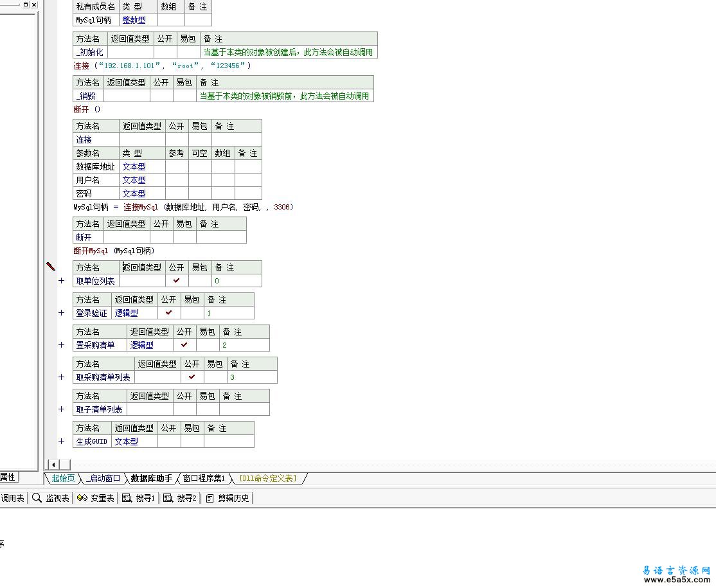
Task: Switch to the _启动窗口 tab
Action: (x=103, y=478)
